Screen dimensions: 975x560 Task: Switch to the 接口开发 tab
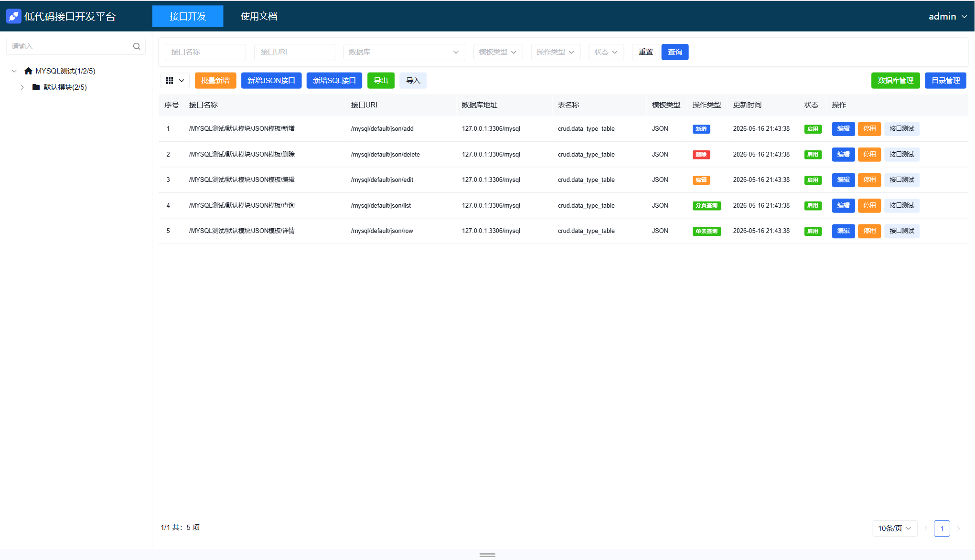click(188, 16)
